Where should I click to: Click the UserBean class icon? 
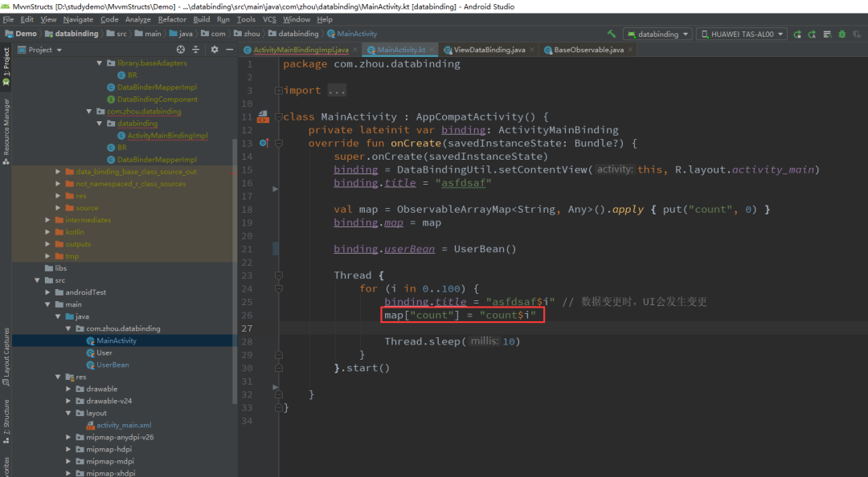(90, 365)
